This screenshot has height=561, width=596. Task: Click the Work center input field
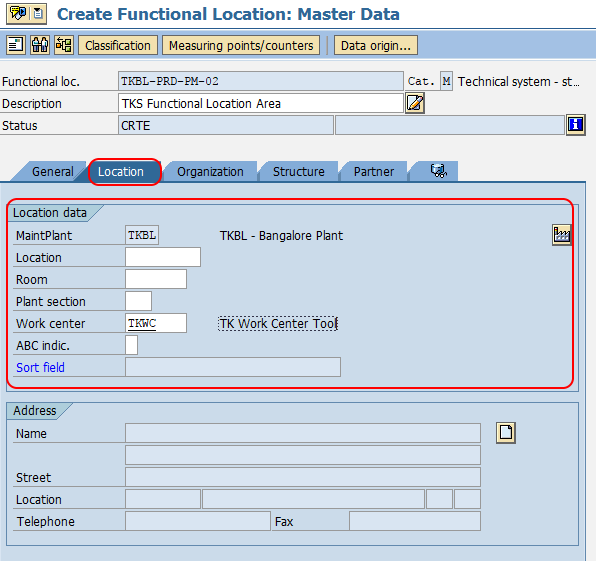pyautogui.click(x=156, y=323)
